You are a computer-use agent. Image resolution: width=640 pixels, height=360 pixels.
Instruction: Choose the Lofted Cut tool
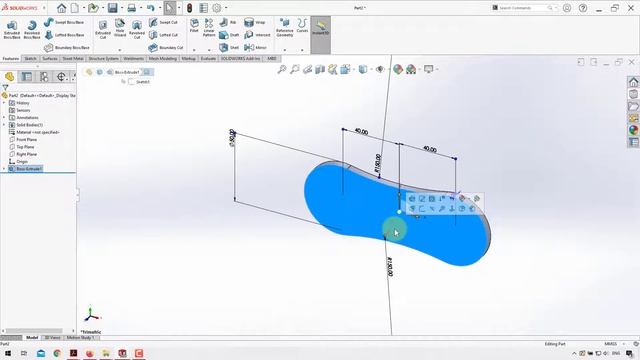click(x=163, y=35)
